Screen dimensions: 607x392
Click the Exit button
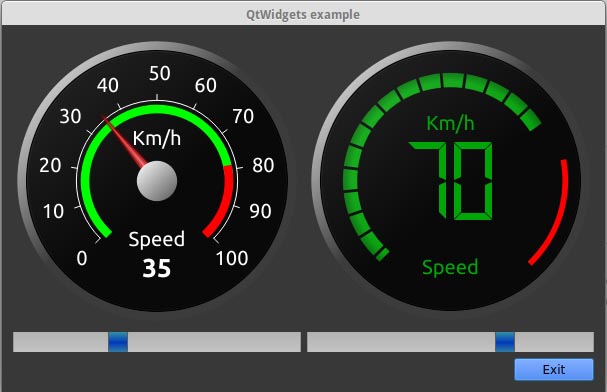click(x=554, y=369)
